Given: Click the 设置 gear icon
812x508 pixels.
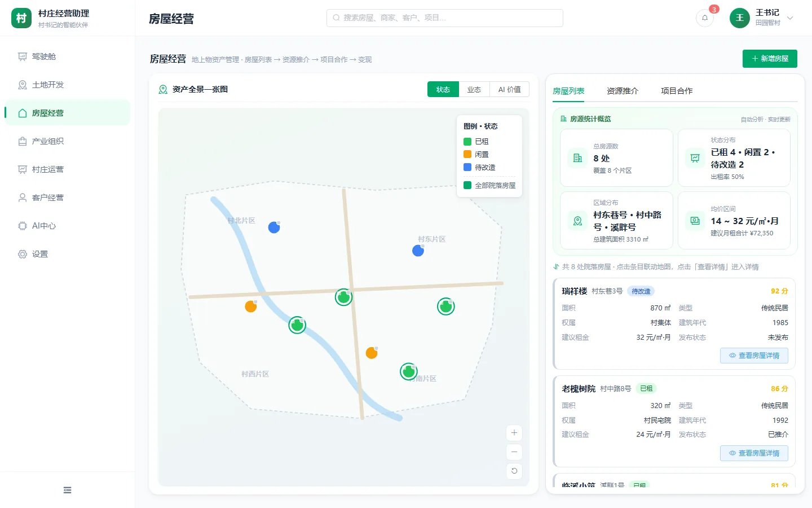Looking at the screenshot, I should (x=23, y=254).
